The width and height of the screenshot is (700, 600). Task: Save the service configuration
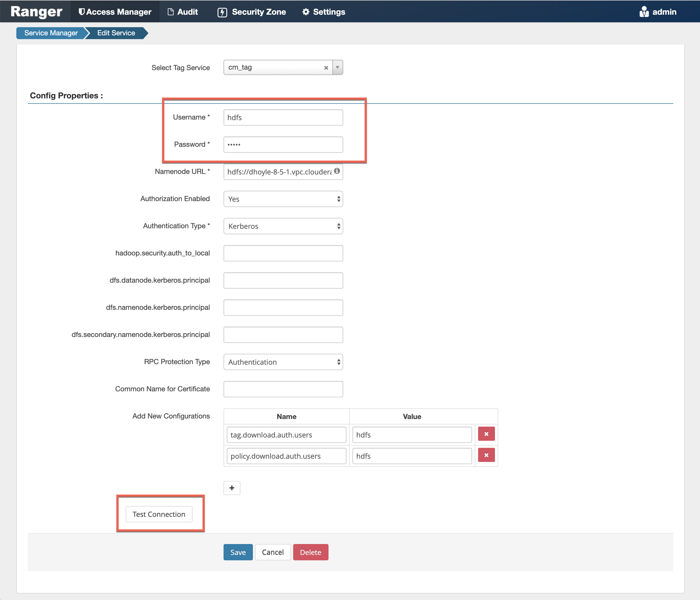(238, 552)
